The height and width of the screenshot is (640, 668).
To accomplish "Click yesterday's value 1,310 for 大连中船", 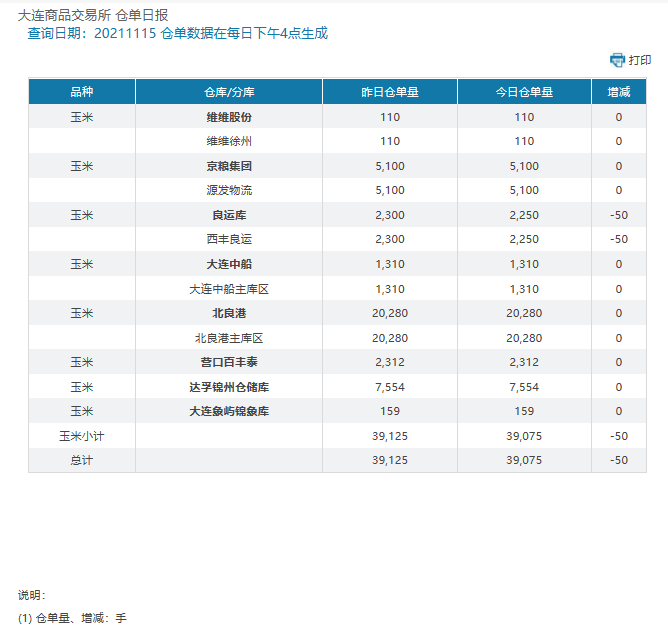I will click(x=390, y=264).
